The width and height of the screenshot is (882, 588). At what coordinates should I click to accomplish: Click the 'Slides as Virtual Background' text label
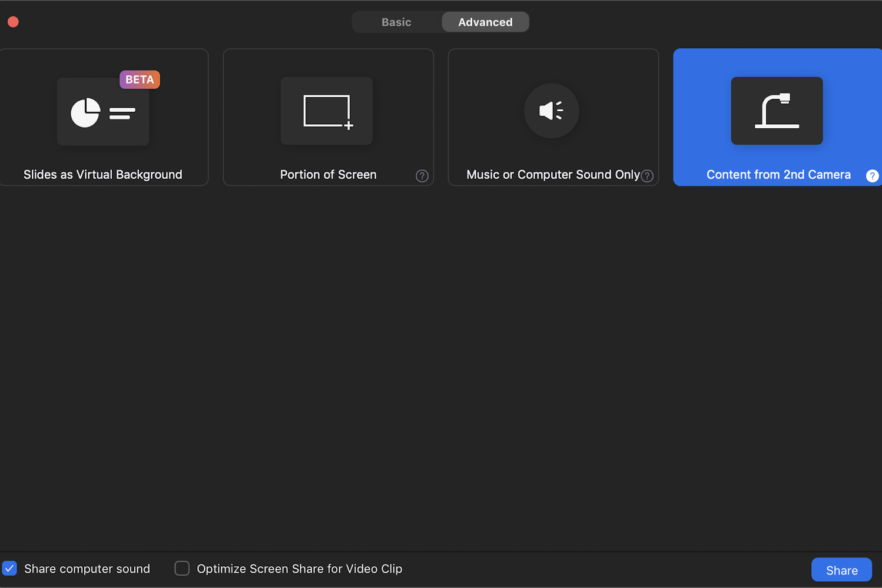click(x=103, y=175)
